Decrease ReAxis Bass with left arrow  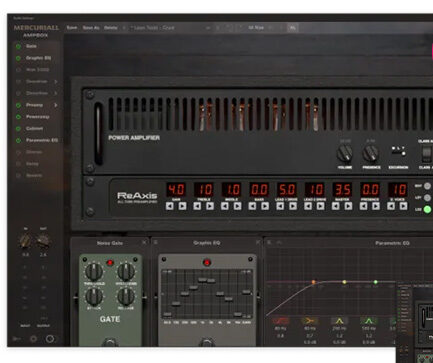pos(253,206)
